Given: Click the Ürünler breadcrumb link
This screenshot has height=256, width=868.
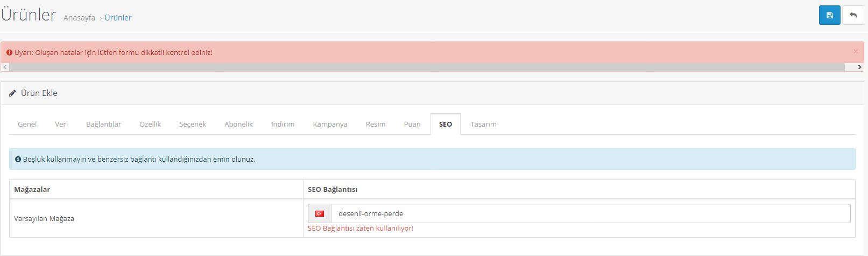Looking at the screenshot, I should point(118,18).
